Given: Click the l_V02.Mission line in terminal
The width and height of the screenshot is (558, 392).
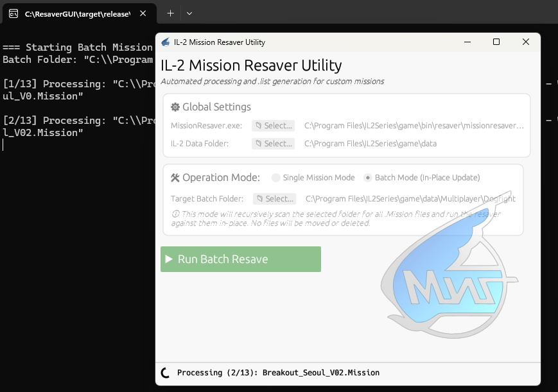Looking at the screenshot, I should (43, 133).
